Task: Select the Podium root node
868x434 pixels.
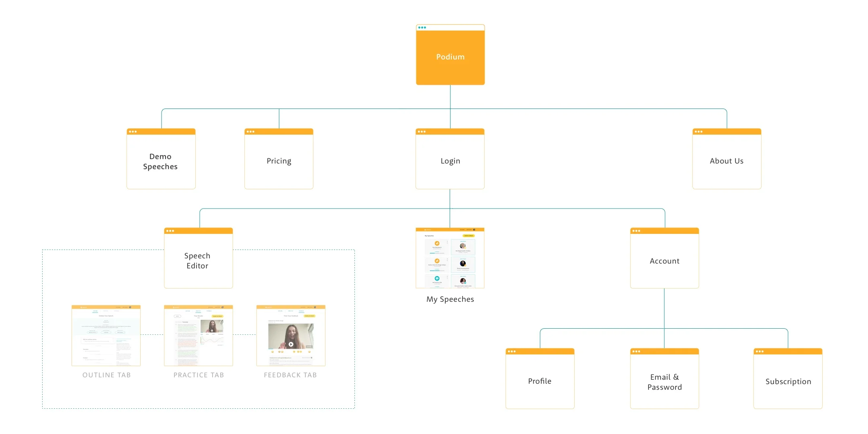Action: point(450,55)
